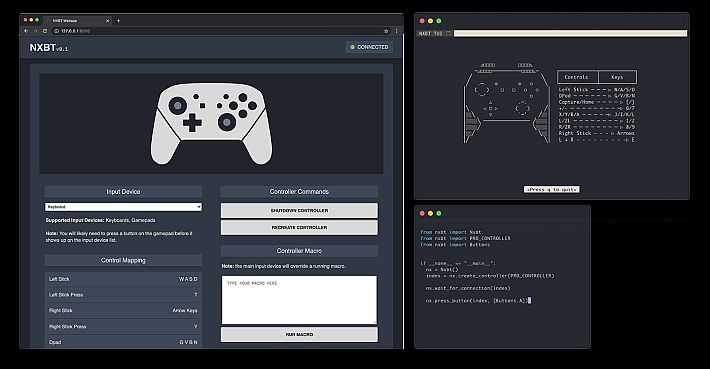The image size is (710, 369).
Task: Click the Supported Input Devices text
Action: click(101, 220)
